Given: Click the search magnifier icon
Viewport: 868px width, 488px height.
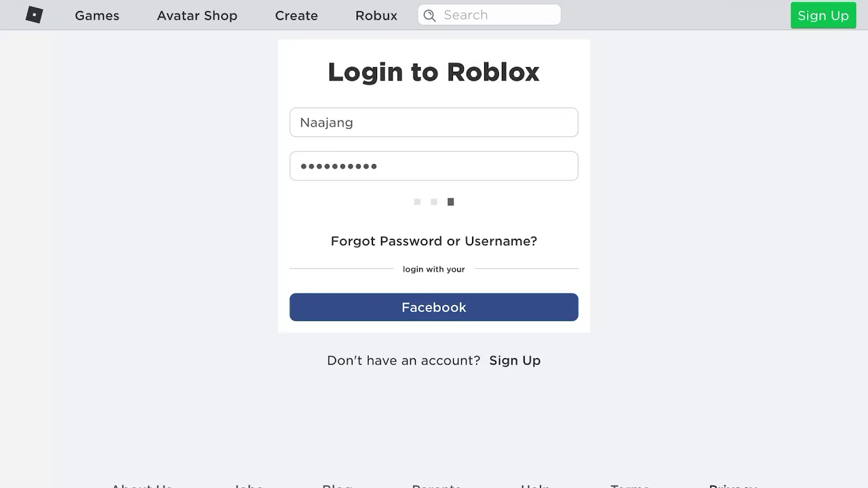Looking at the screenshot, I should tap(429, 16).
